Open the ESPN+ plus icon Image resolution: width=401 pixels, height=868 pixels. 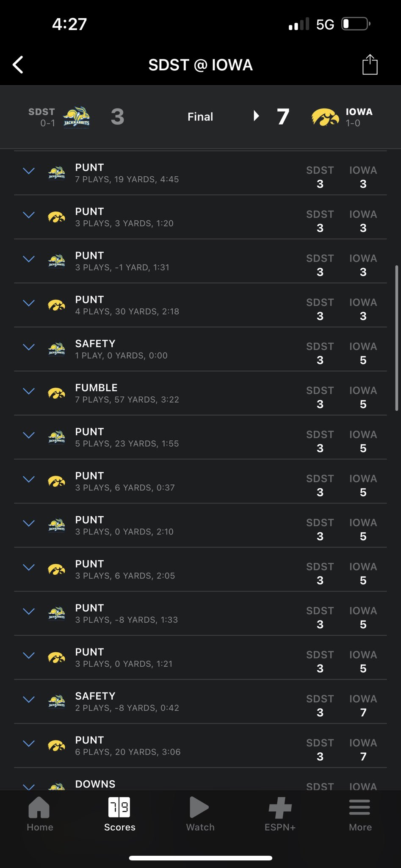280,807
